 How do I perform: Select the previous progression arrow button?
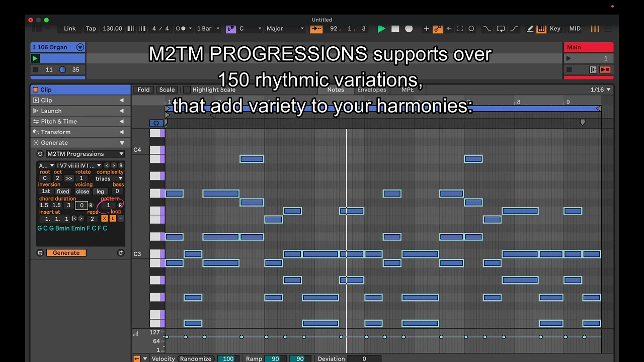pos(107,165)
